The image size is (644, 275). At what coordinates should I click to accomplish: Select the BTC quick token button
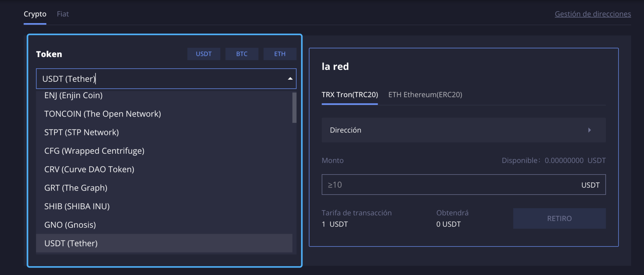pos(242,54)
